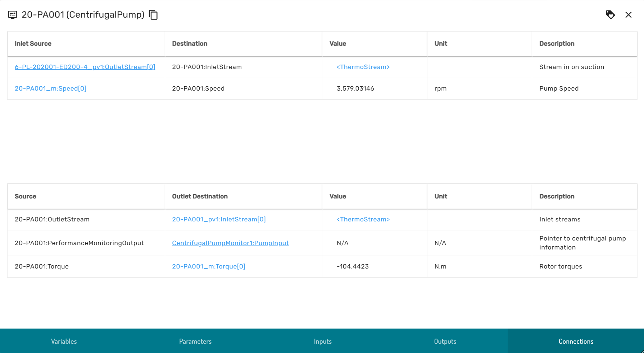Open the Inputs tab
The width and height of the screenshot is (644, 353).
pyautogui.click(x=323, y=341)
